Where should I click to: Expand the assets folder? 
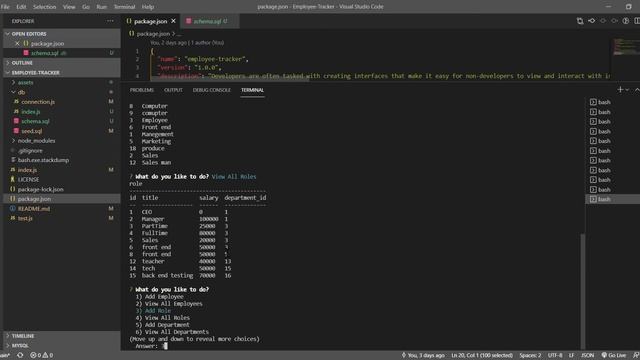(62, 82)
